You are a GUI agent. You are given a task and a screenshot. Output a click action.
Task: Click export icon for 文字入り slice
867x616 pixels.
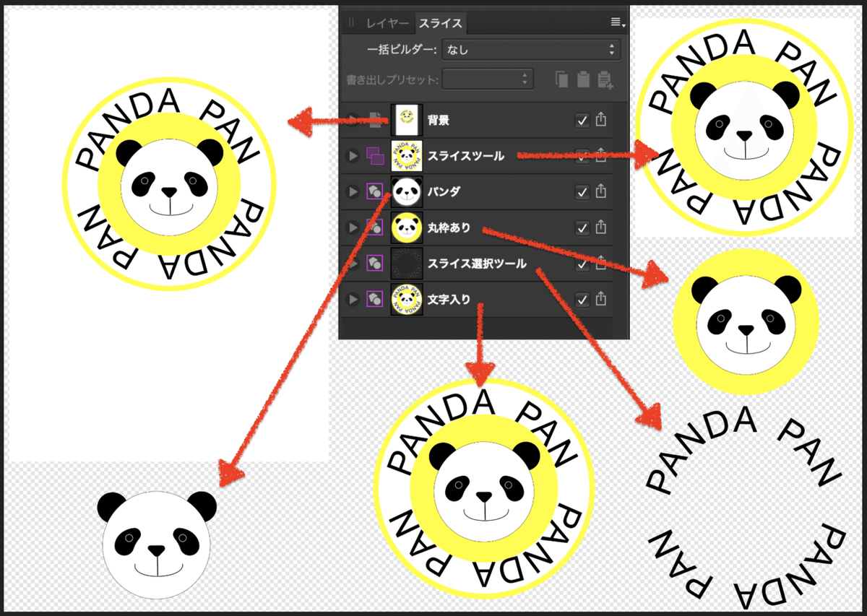coord(601,299)
